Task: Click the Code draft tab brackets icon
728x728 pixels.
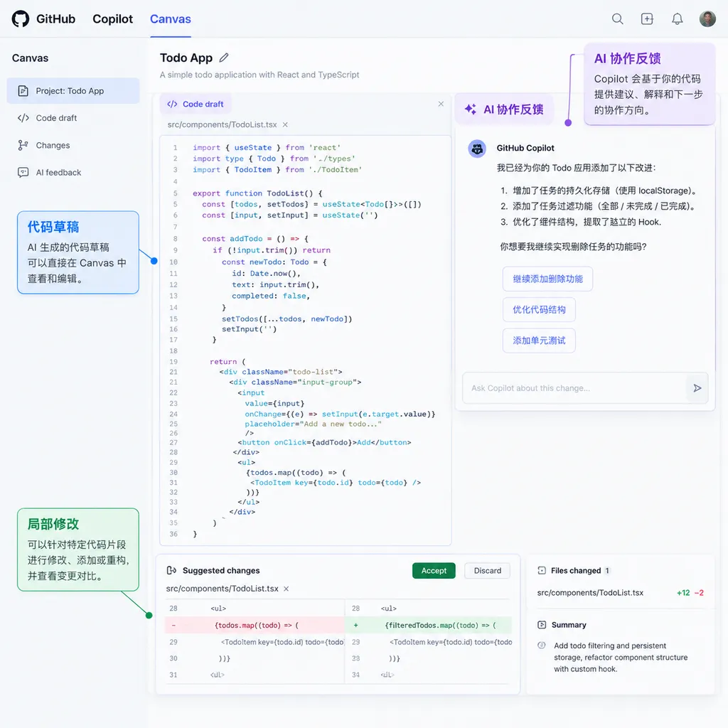Action: point(172,104)
